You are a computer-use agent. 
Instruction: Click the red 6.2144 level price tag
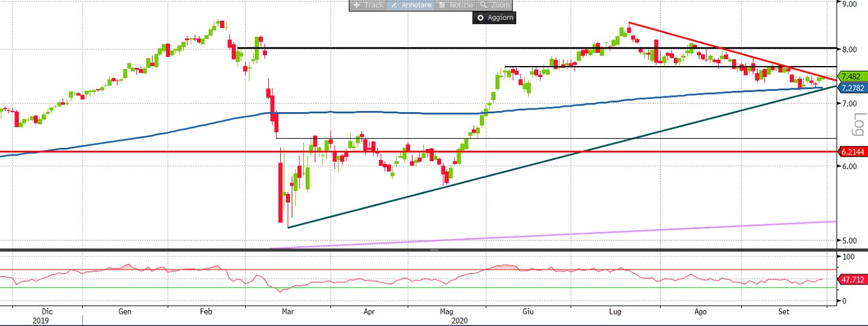coord(853,151)
